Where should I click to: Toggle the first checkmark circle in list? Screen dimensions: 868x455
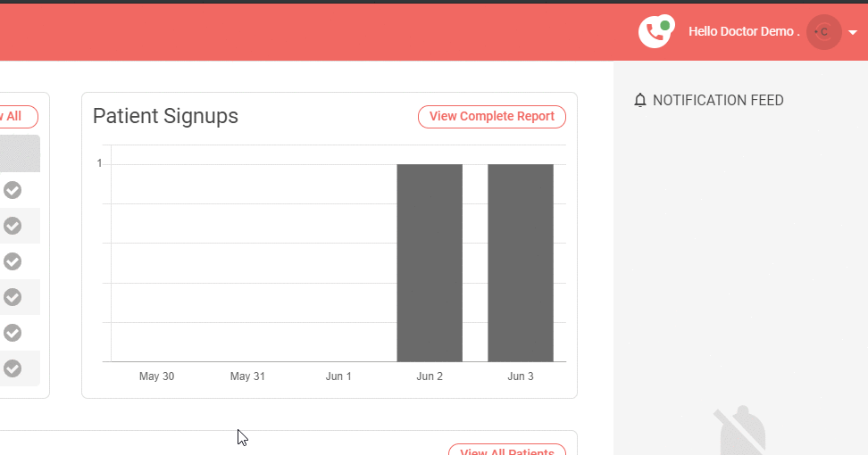coord(13,190)
